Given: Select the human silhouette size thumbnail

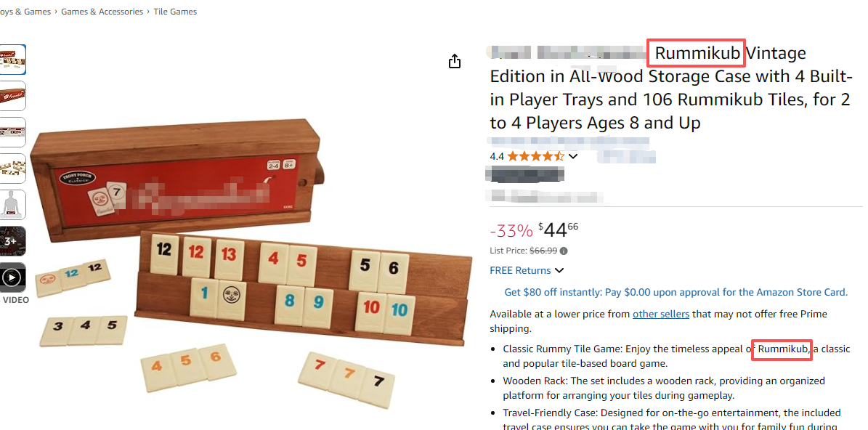Looking at the screenshot, I should pyautogui.click(x=12, y=204).
